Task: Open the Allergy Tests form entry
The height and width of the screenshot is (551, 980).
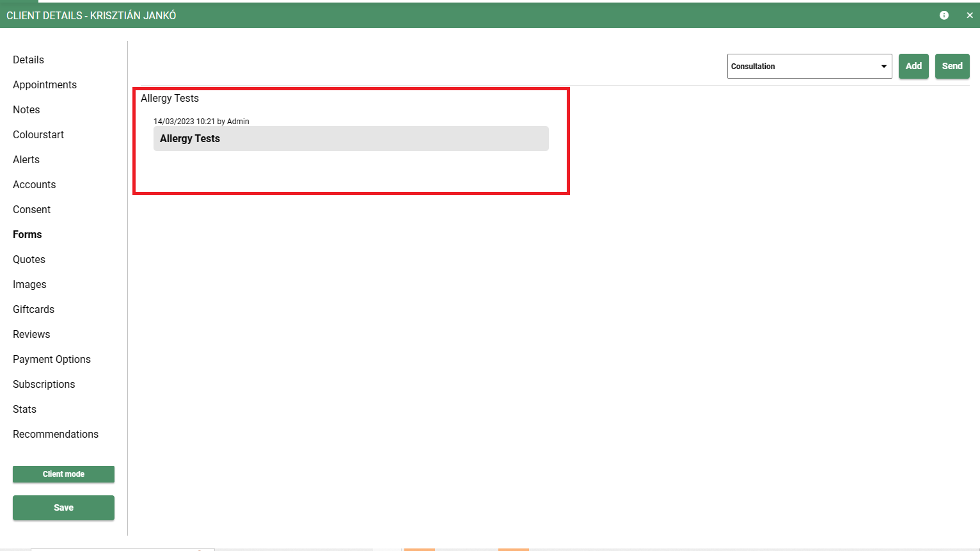Action: tap(351, 139)
